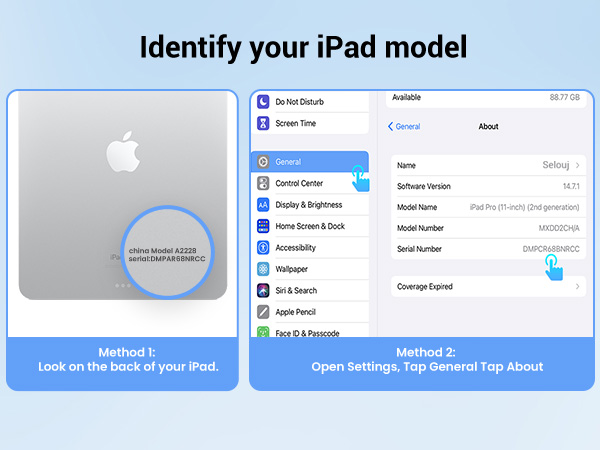This screenshot has height=450, width=600.
Task: Click the Model Name label
Action: click(417, 207)
